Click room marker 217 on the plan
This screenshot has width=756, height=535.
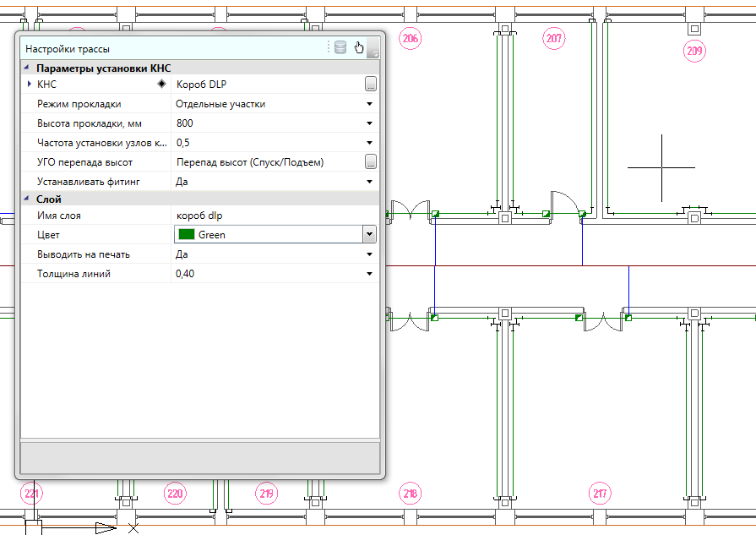click(x=600, y=493)
